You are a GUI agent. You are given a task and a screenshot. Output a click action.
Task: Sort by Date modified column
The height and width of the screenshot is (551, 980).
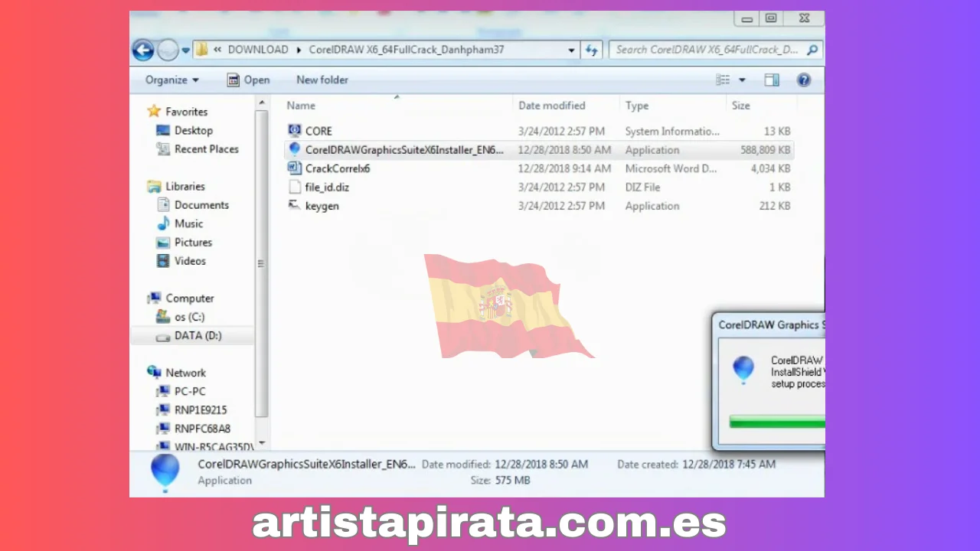click(551, 106)
